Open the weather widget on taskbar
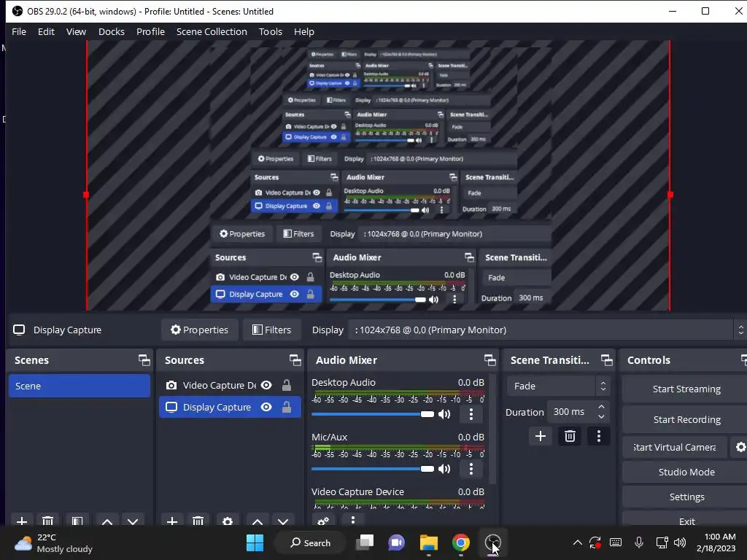This screenshot has width=747, height=560. click(53, 542)
